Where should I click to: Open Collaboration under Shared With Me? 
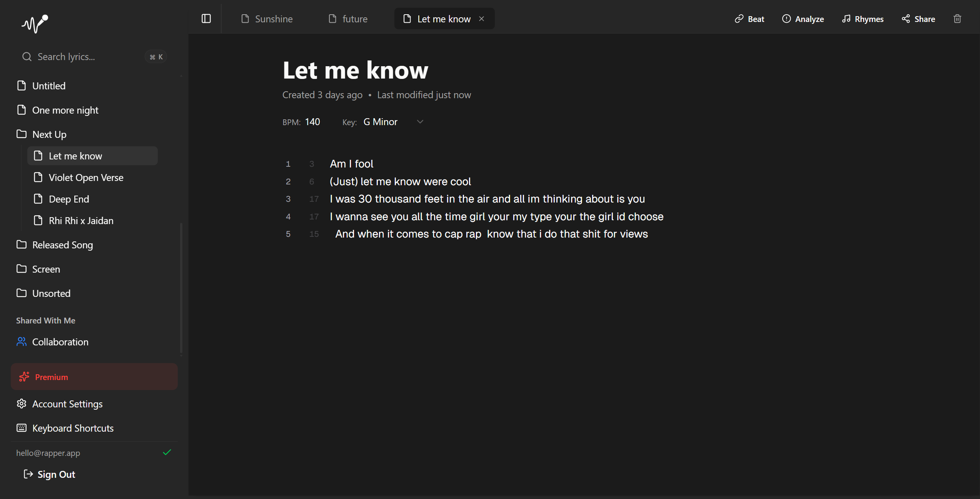coord(60,342)
